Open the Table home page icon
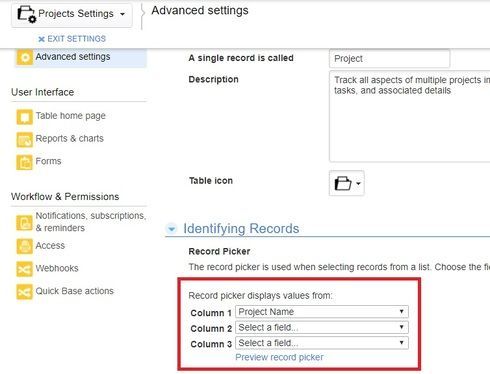Screen dimensions: 490x374 tap(25, 117)
